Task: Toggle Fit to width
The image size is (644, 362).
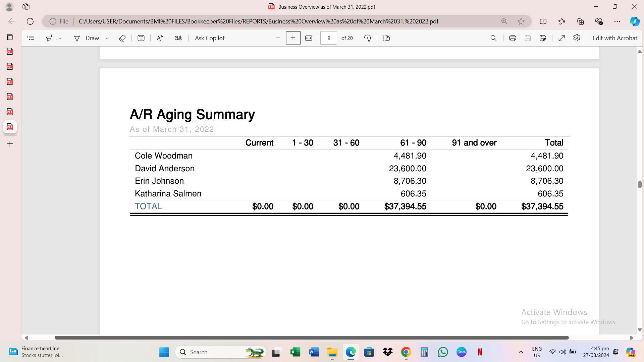Action: point(309,38)
